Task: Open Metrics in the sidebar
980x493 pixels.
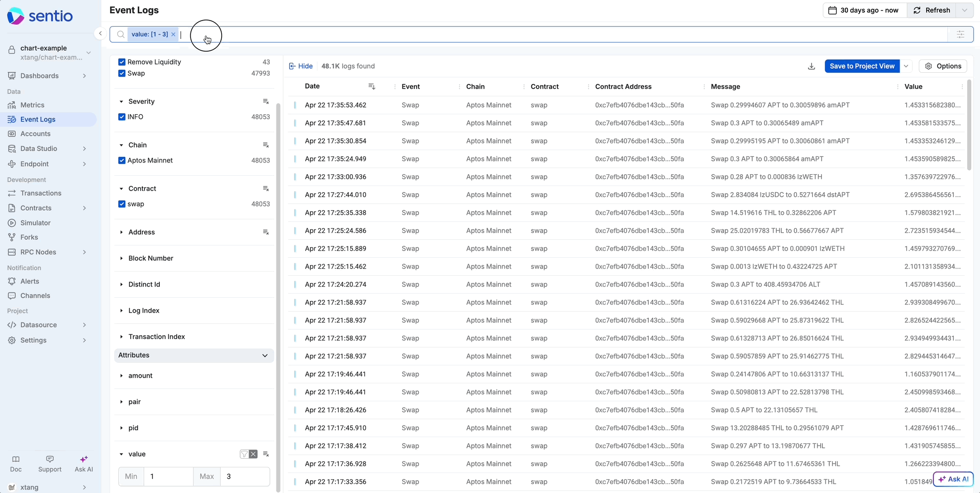Action: 32,105
